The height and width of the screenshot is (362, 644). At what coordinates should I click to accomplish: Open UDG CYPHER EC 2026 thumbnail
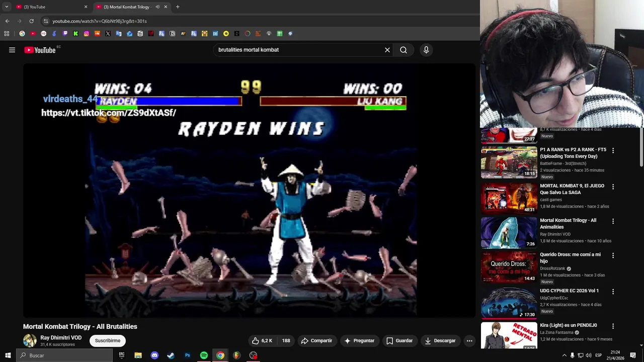tap(509, 303)
